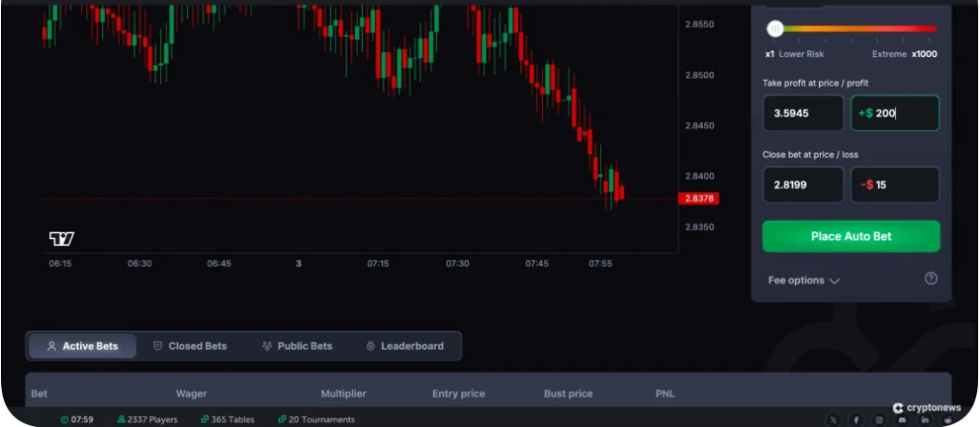Expand the Fee options section
980x427 pixels.
click(803, 280)
